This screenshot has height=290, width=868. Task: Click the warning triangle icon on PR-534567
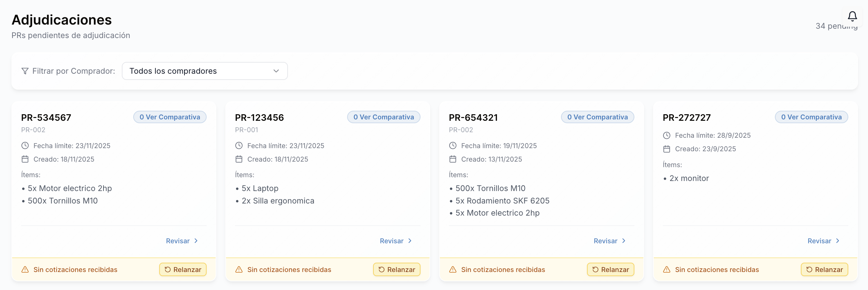(x=25, y=270)
